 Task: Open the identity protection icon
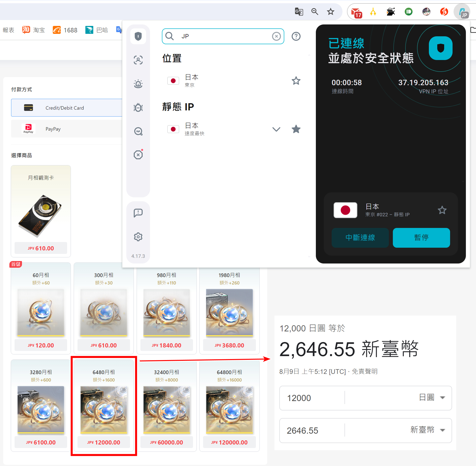click(139, 60)
